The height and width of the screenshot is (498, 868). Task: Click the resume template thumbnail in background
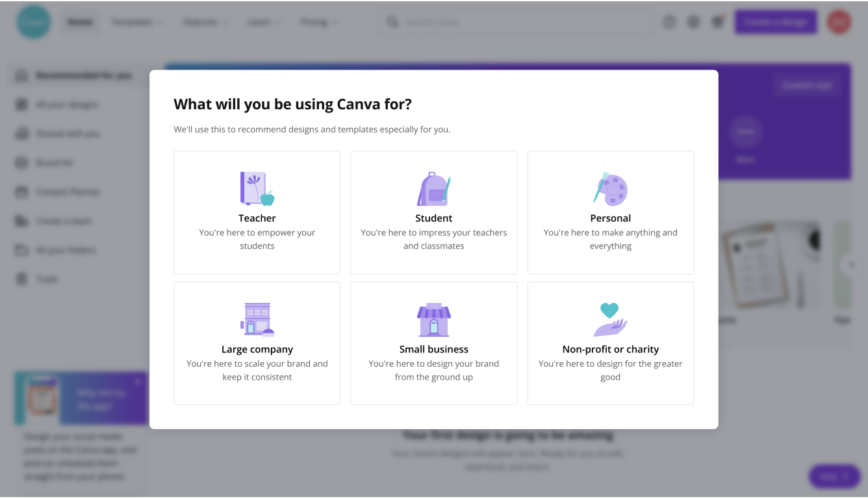click(770, 265)
